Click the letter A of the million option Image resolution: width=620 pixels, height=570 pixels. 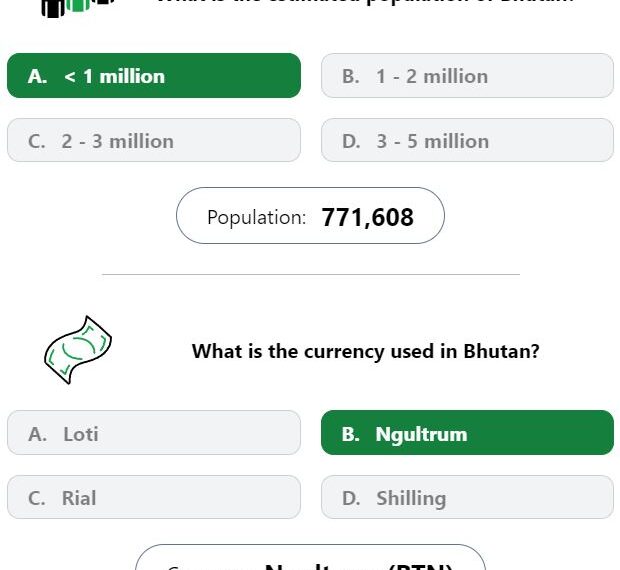tap(38, 76)
